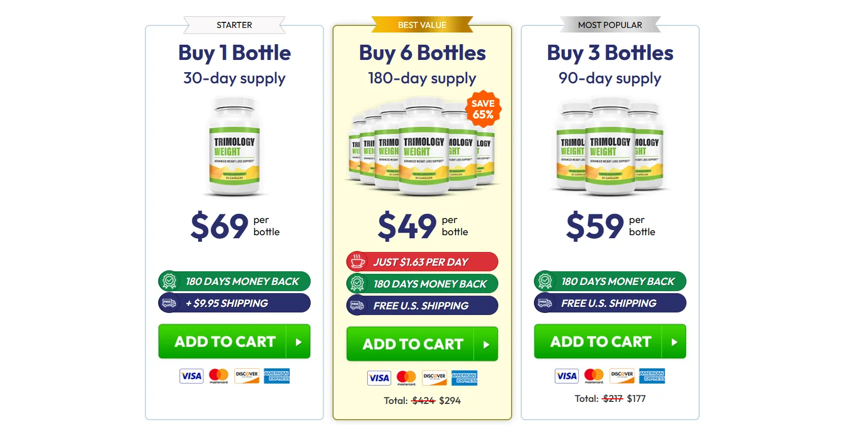Click the crossed-out $424 total price
This screenshot has height=441, width=868.
(x=424, y=400)
